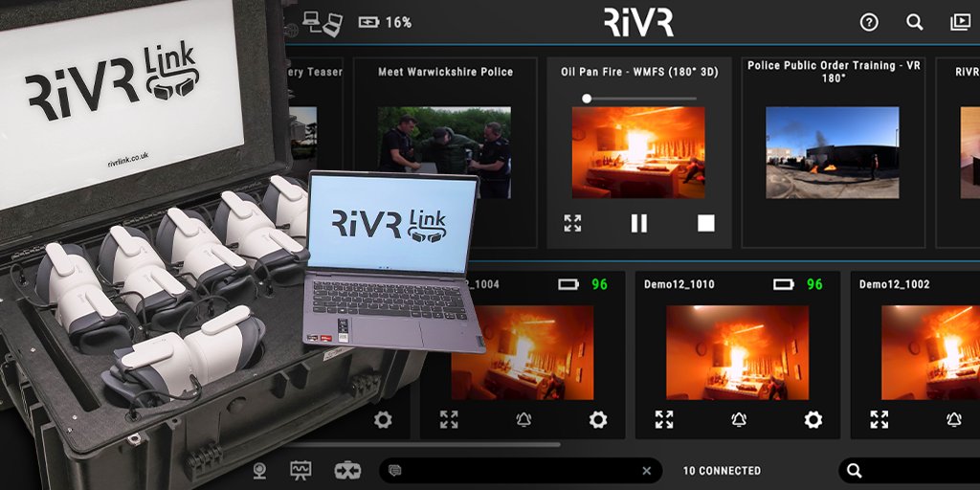Image resolution: width=980 pixels, height=490 pixels.
Task: Open settings gear for Demo12_1010
Action: pyautogui.click(x=813, y=419)
